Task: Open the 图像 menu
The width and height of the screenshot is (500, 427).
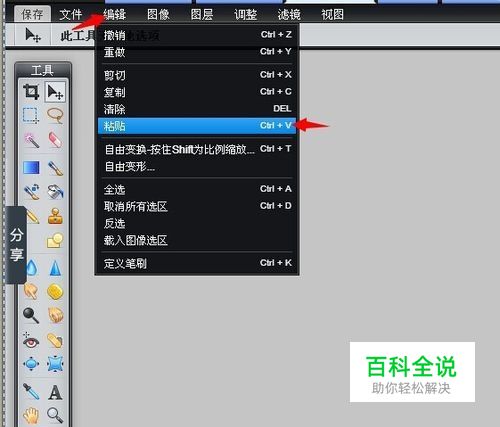Action: tap(158, 14)
